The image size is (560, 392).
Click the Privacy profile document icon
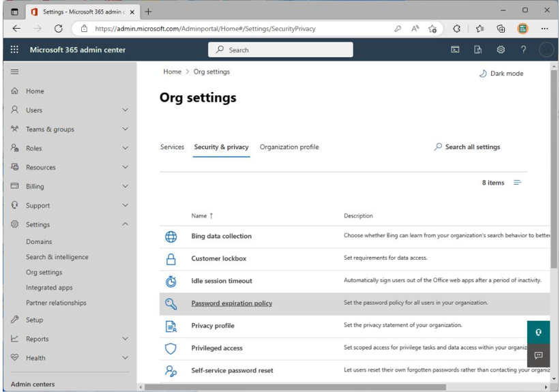pyautogui.click(x=171, y=326)
